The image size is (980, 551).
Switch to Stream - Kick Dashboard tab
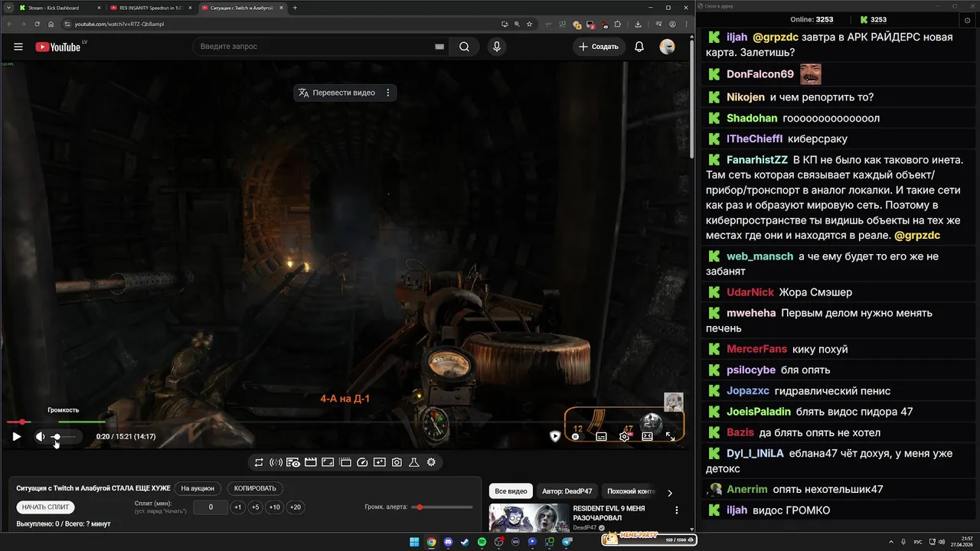(x=59, y=8)
